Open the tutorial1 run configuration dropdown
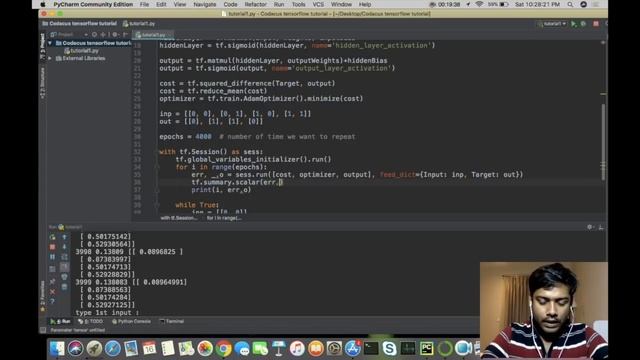 (552, 24)
